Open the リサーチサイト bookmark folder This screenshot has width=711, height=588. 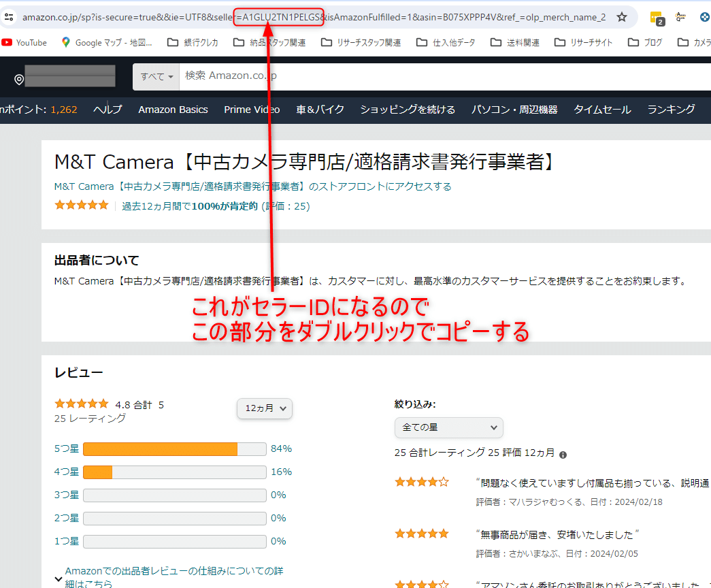[x=584, y=43]
